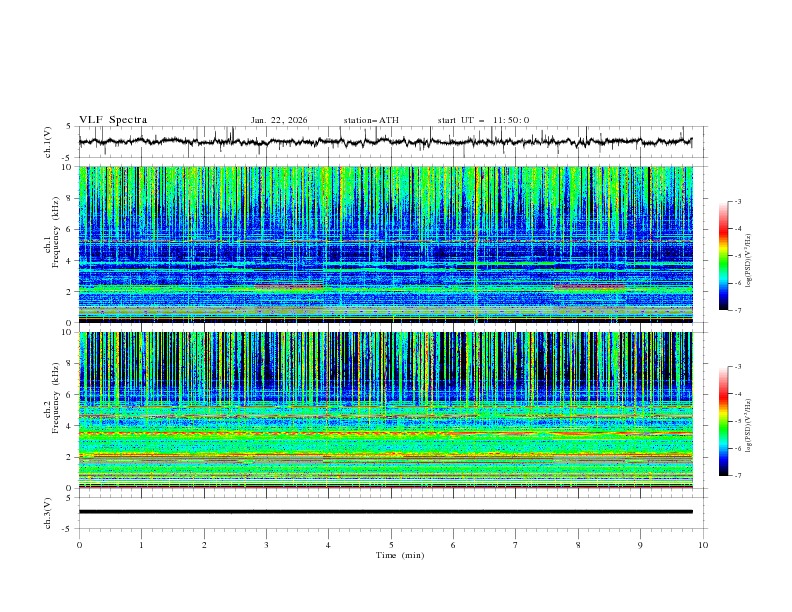Click the log(PSD) label beside ch.1 colorbar
Screen dimensions: 792x612
pyautogui.click(x=749, y=256)
